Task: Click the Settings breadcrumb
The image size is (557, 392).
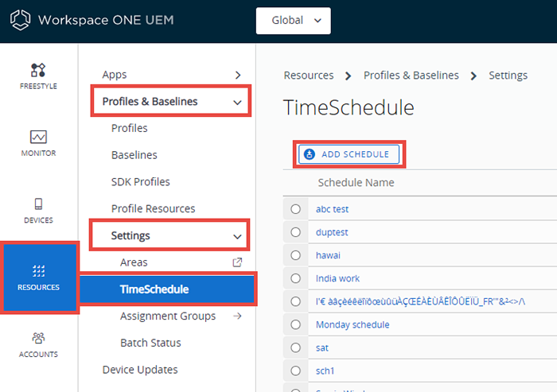Action: pyautogui.click(x=508, y=76)
